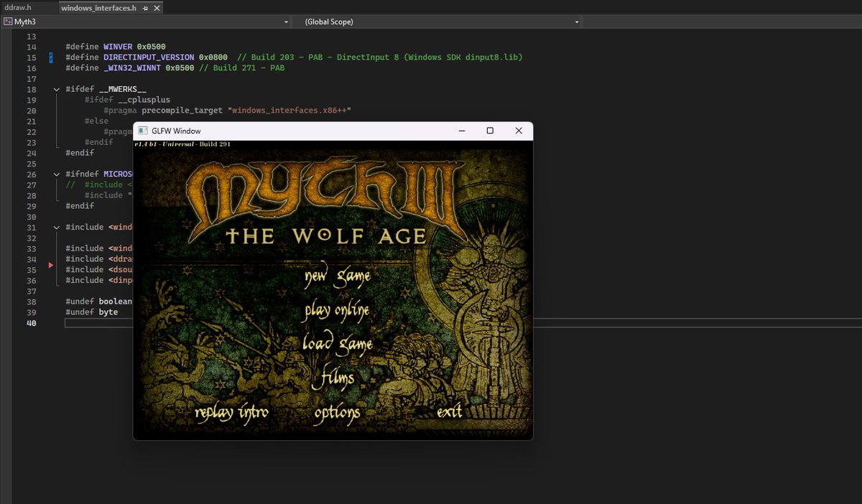Click the windows_interfaces.x86++ string
The height and width of the screenshot is (504, 862).
(x=289, y=111)
